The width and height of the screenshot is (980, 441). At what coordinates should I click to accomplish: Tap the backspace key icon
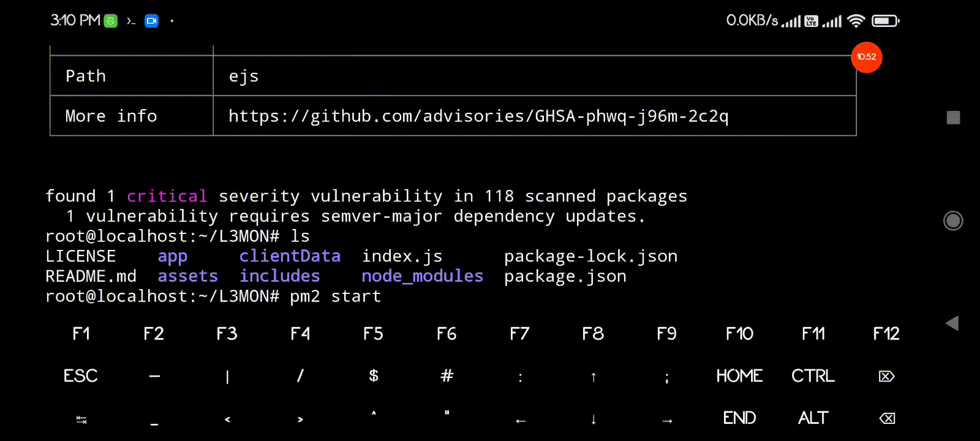tap(887, 418)
